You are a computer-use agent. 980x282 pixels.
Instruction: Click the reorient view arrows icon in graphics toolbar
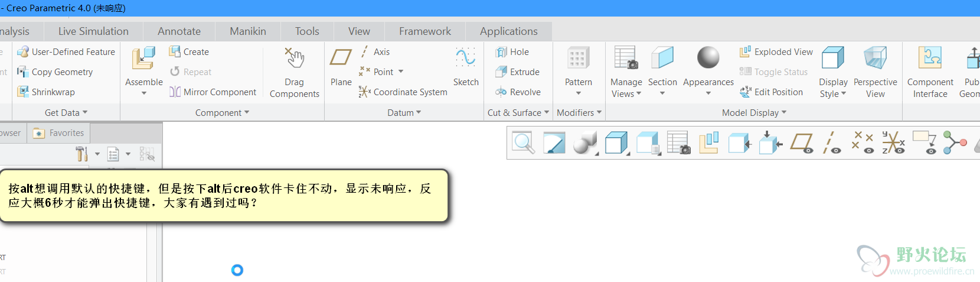point(770,143)
